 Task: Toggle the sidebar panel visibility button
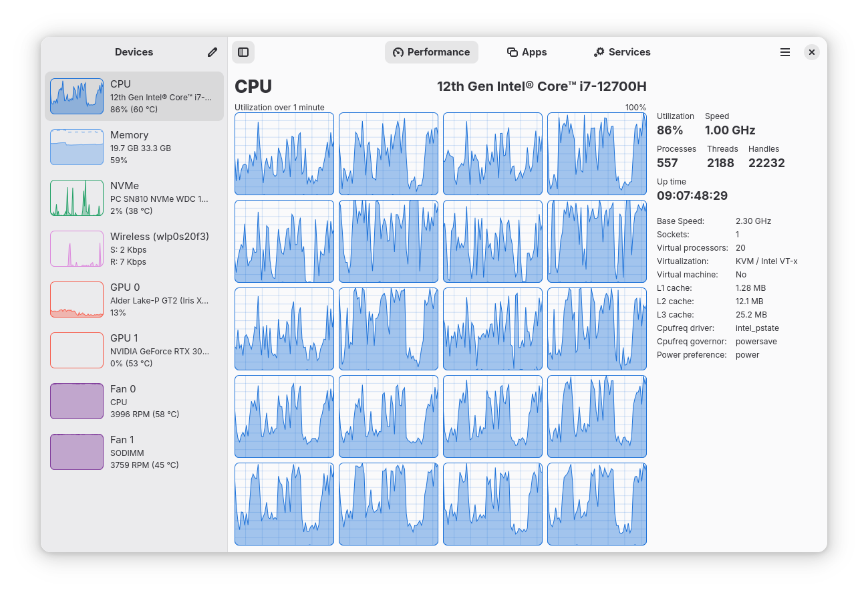click(x=243, y=52)
